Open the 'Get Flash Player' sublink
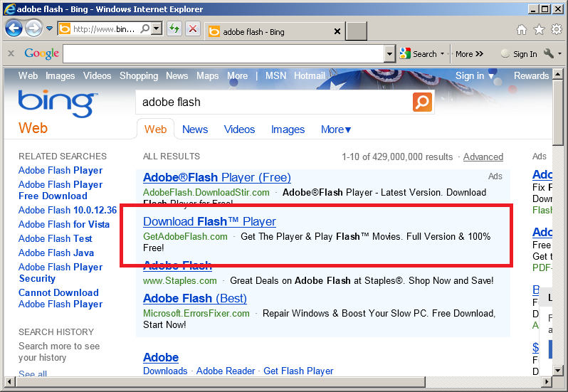The image size is (568, 392). coord(298,371)
